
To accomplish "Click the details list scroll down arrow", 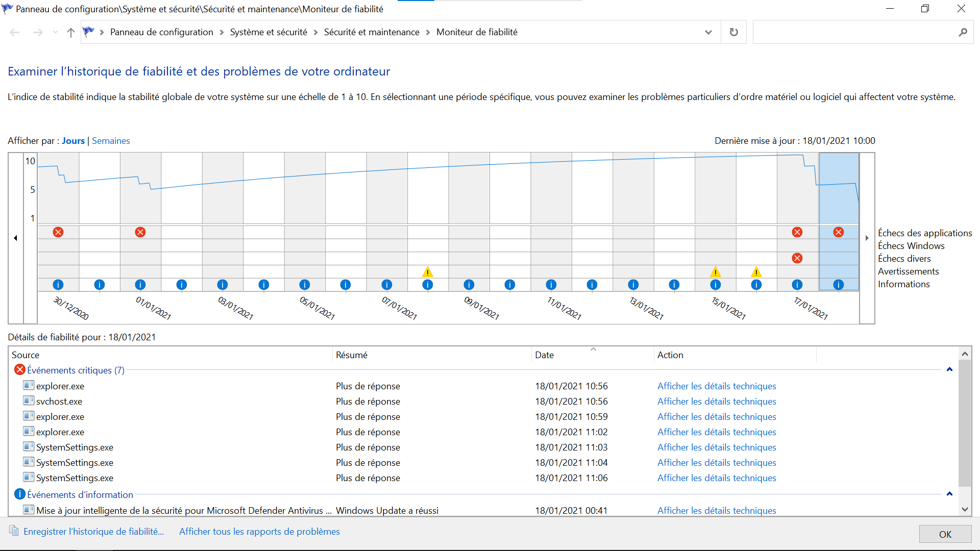I will (965, 509).
